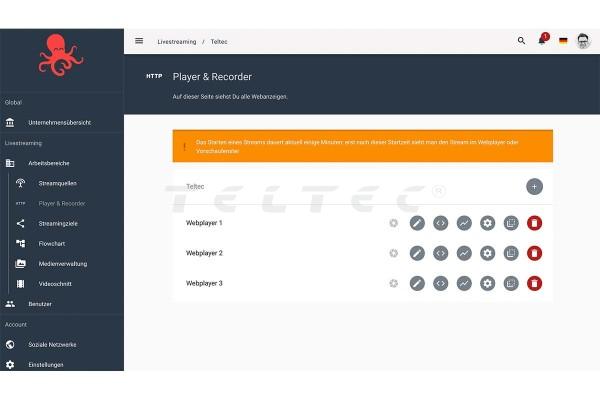
Task: Open the hamburger menu in top bar
Action: pyautogui.click(x=139, y=41)
